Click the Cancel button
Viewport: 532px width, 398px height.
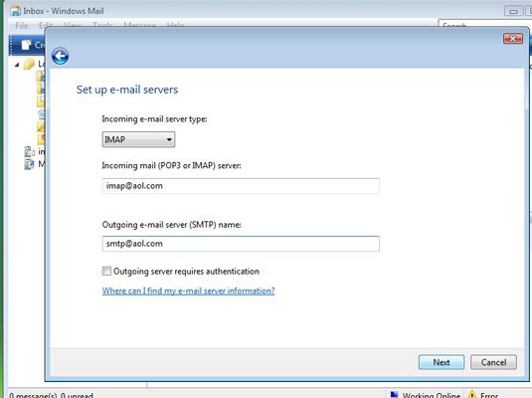[x=493, y=362]
